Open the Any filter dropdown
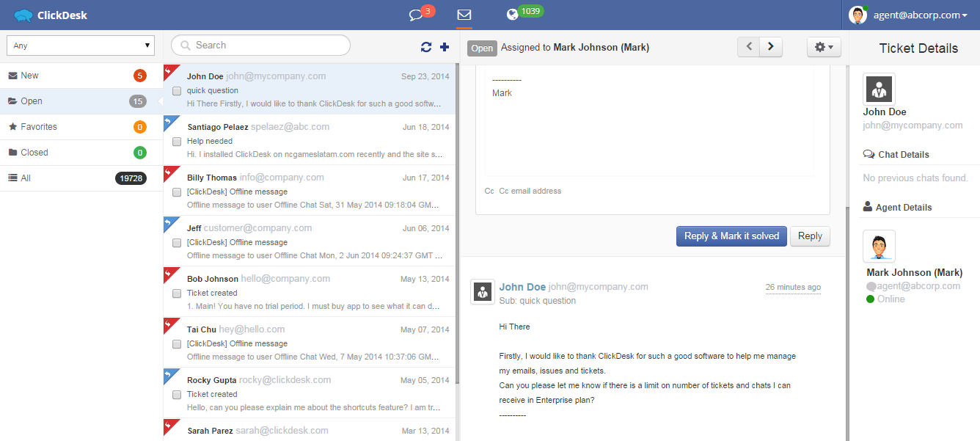Screen dimensions: 980x441 tap(81, 45)
